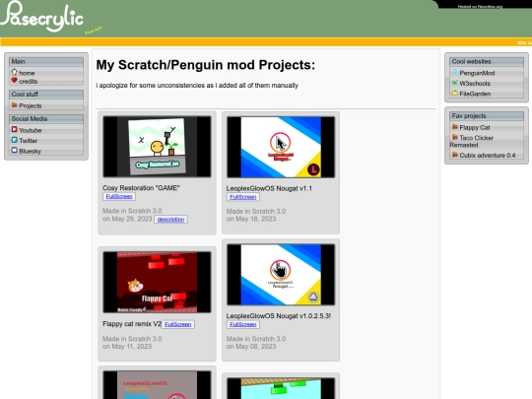
Task: Open Cubix adventure 0.4 link
Action: tap(488, 155)
